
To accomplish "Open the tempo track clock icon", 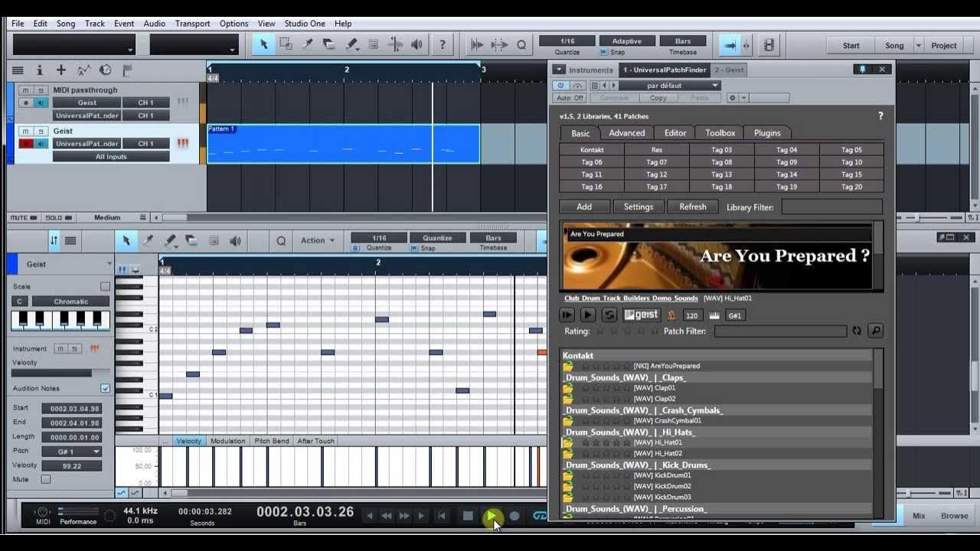I will click(106, 70).
